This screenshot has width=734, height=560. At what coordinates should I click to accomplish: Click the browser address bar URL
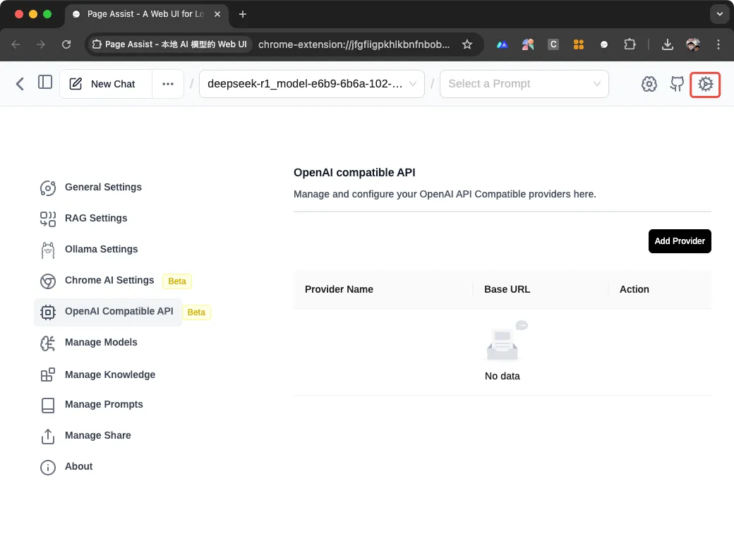click(x=354, y=44)
